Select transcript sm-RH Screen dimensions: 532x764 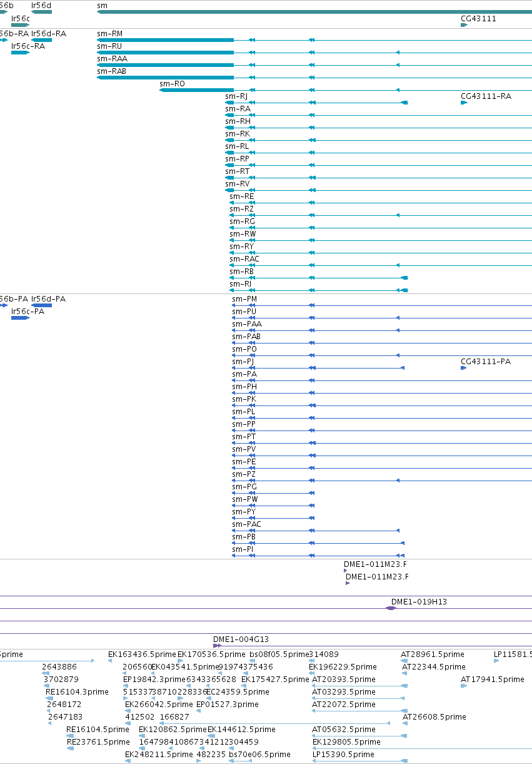click(238, 121)
